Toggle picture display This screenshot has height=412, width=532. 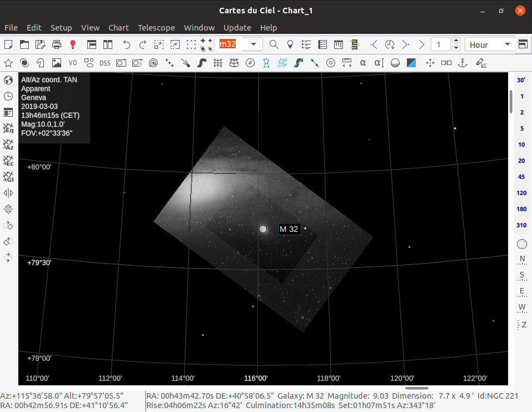pos(57,63)
